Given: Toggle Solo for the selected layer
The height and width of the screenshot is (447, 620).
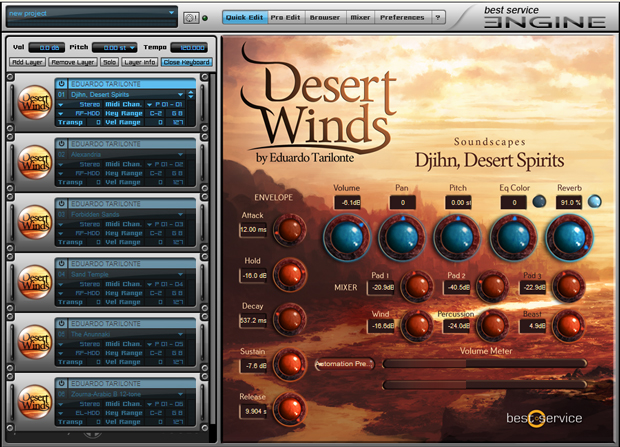Looking at the screenshot, I should (110, 62).
